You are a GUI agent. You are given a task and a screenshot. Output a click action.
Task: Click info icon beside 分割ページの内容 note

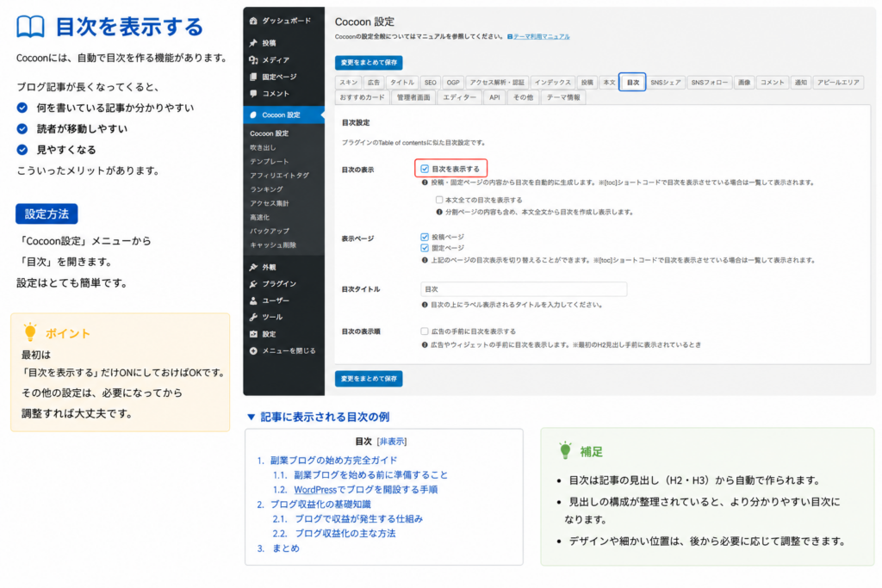pos(439,212)
